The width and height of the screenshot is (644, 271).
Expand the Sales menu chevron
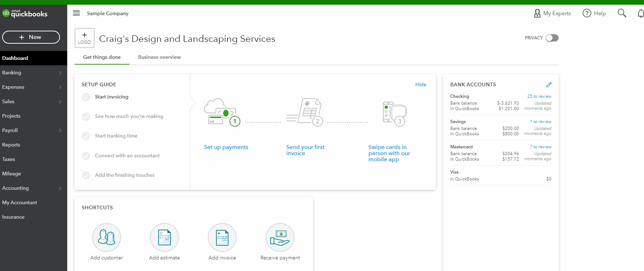[60, 102]
